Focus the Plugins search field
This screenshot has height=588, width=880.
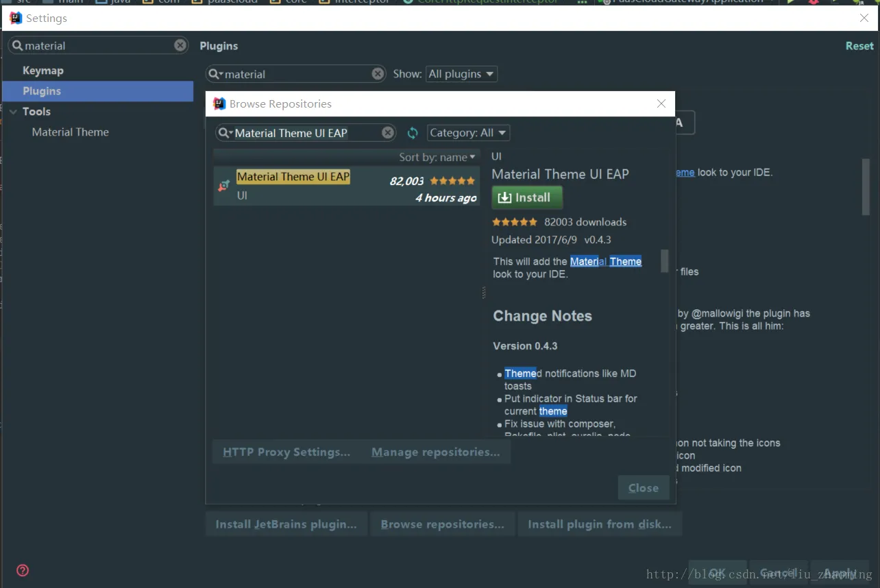(x=296, y=74)
